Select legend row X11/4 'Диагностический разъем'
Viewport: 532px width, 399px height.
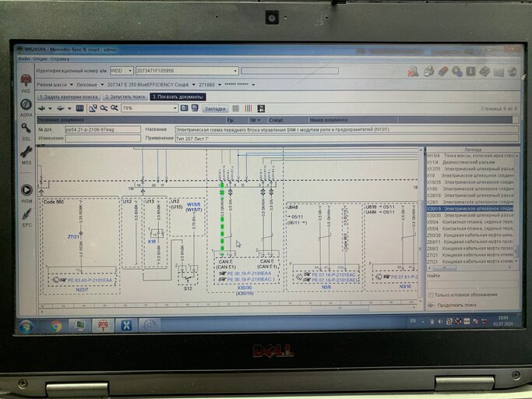coord(470,162)
